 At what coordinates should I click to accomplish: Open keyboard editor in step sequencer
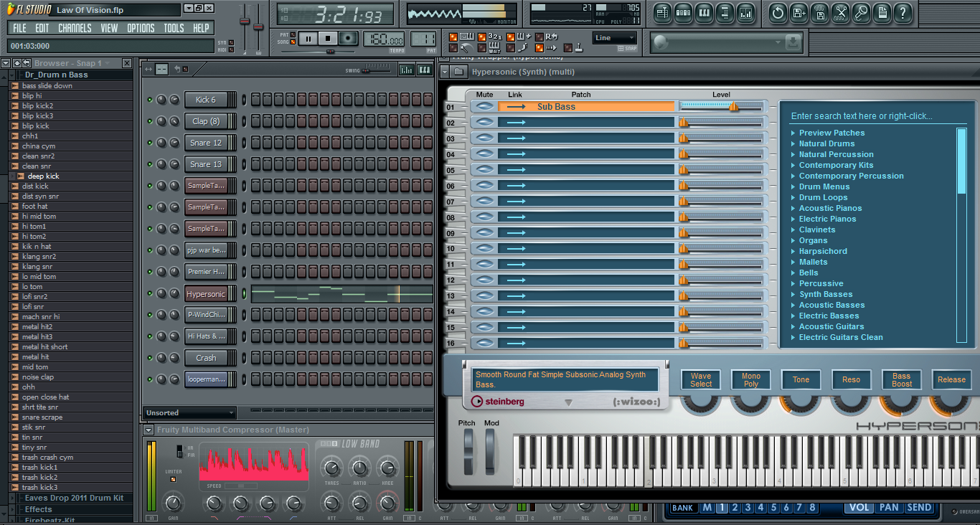(x=425, y=70)
